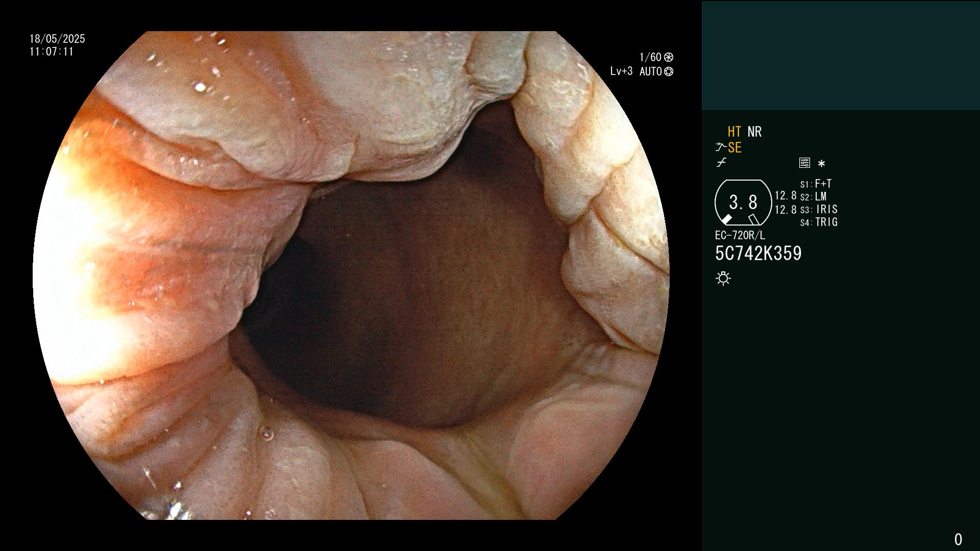
Task: Click the lower 12.8 diameter value
Action: point(786,209)
